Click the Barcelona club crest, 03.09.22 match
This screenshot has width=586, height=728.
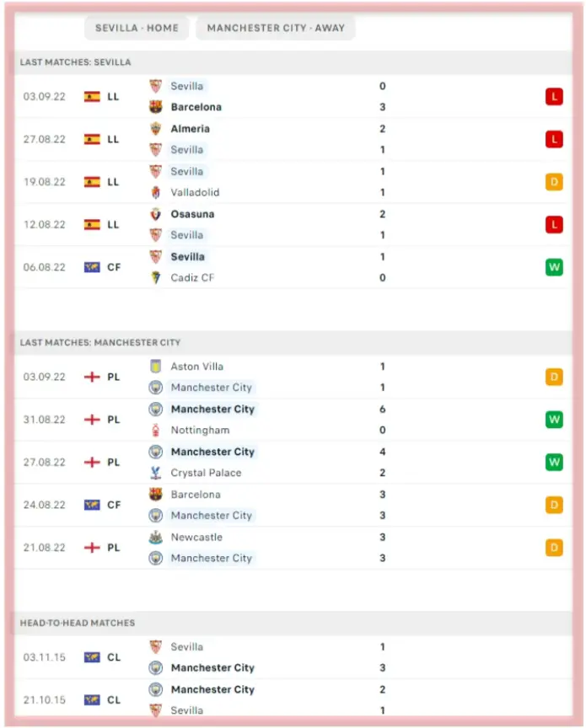(155, 107)
